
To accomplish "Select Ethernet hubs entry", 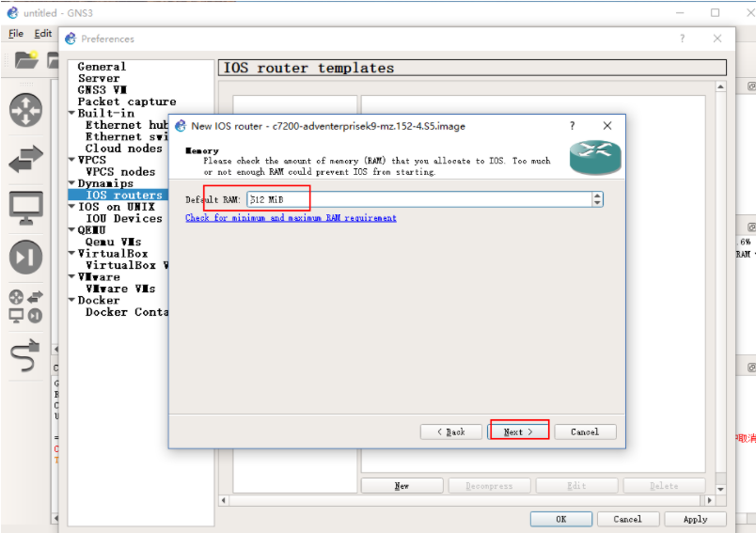I will point(126,125).
